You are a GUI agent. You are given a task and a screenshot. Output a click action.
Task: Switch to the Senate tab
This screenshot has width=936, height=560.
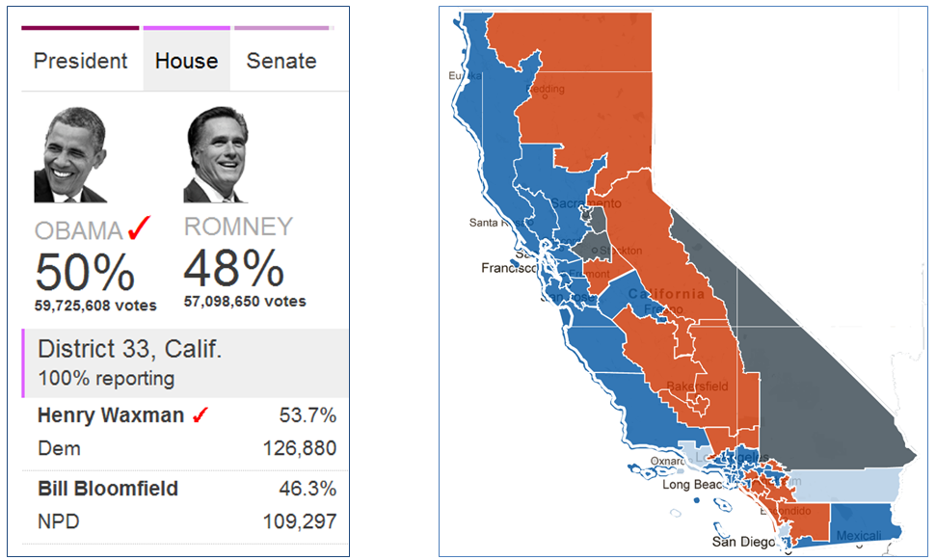click(280, 60)
